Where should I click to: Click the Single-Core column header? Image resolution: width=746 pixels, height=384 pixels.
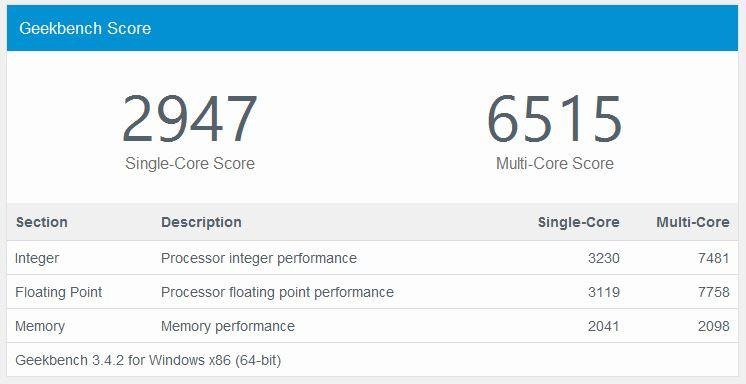tap(579, 222)
